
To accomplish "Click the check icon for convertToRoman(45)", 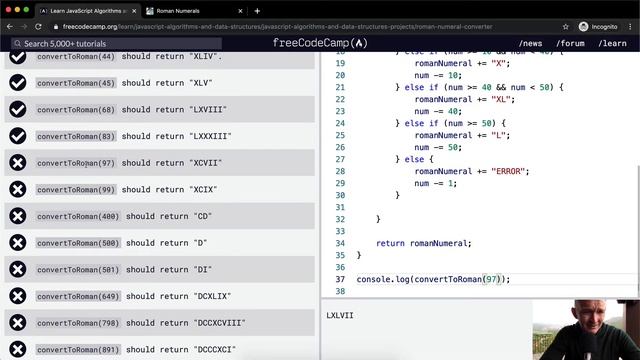I will click(x=18, y=83).
